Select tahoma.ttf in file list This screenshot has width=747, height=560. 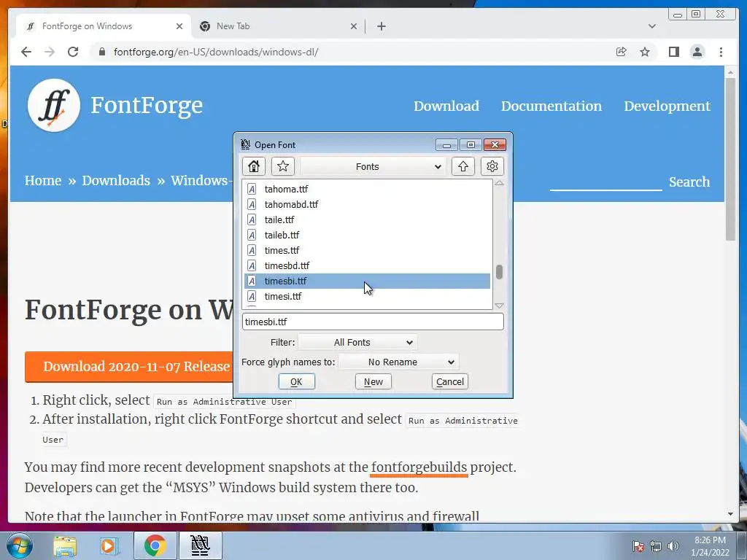367,189
